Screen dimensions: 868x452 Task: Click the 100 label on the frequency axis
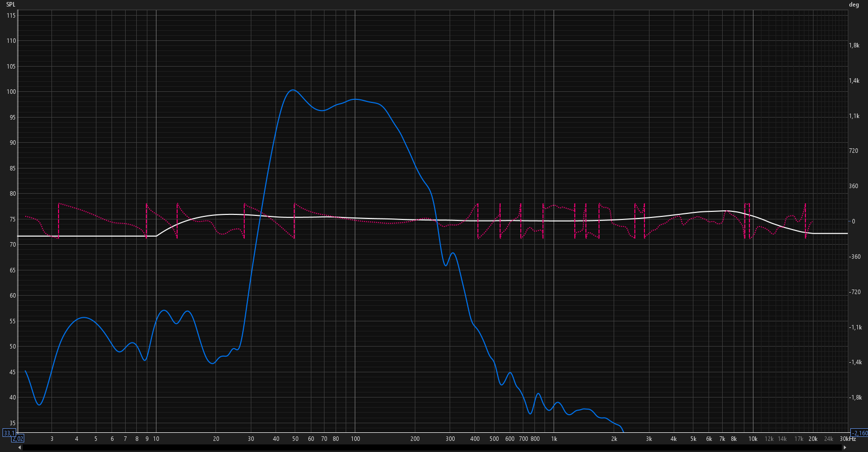click(355, 439)
